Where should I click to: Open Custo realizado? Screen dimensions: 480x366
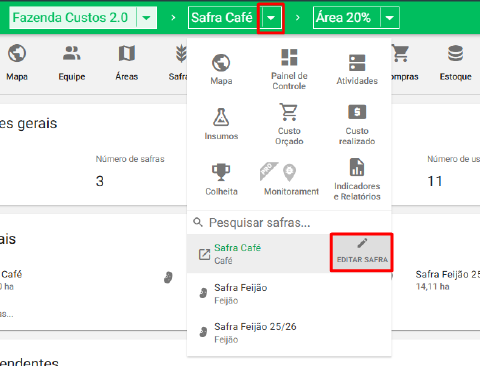click(357, 124)
